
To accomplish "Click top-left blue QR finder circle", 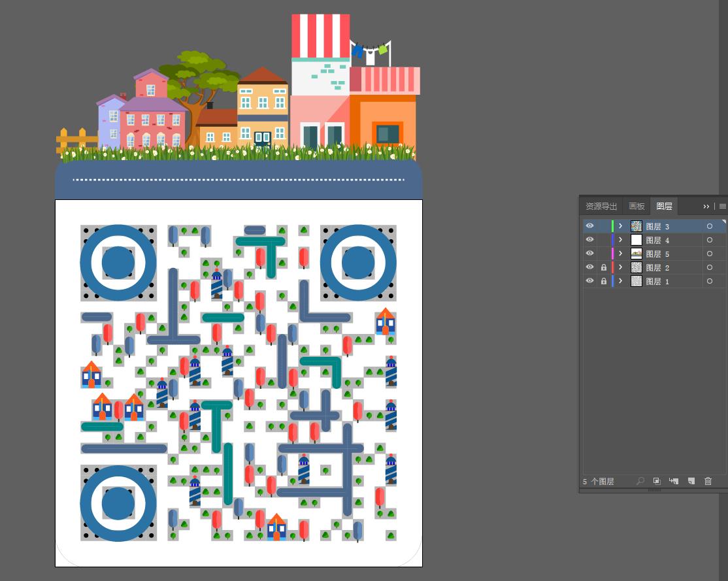I will pyautogui.click(x=118, y=263).
